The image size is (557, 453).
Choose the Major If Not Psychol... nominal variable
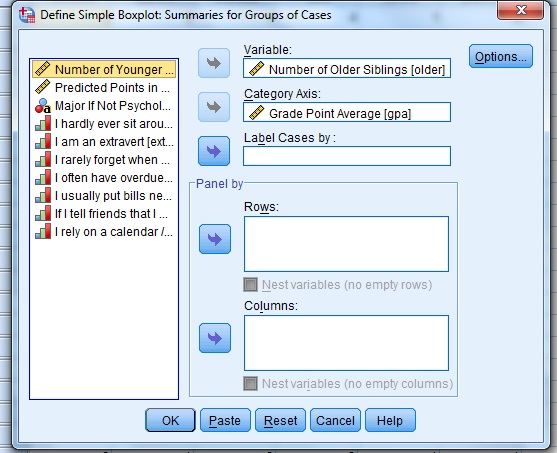(x=104, y=106)
